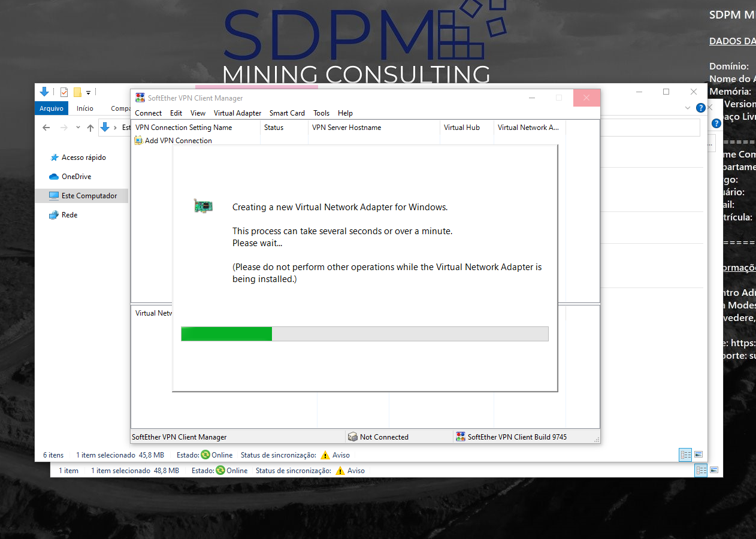Click the network adapter card icon

[x=203, y=206]
